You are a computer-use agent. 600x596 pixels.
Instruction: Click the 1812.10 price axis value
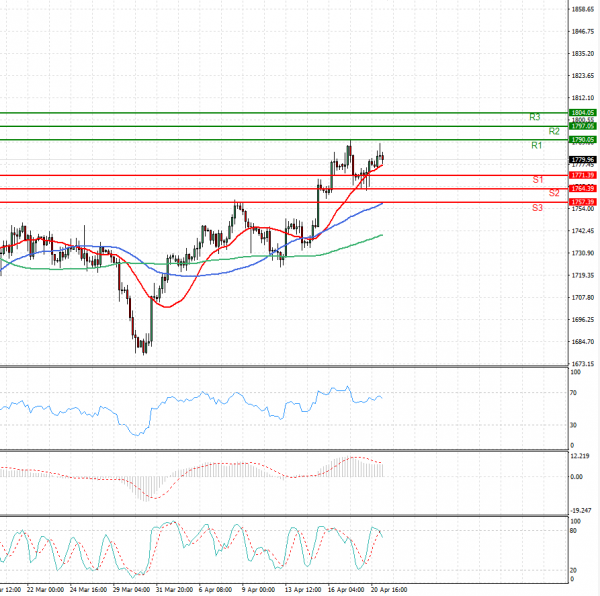[x=583, y=98]
